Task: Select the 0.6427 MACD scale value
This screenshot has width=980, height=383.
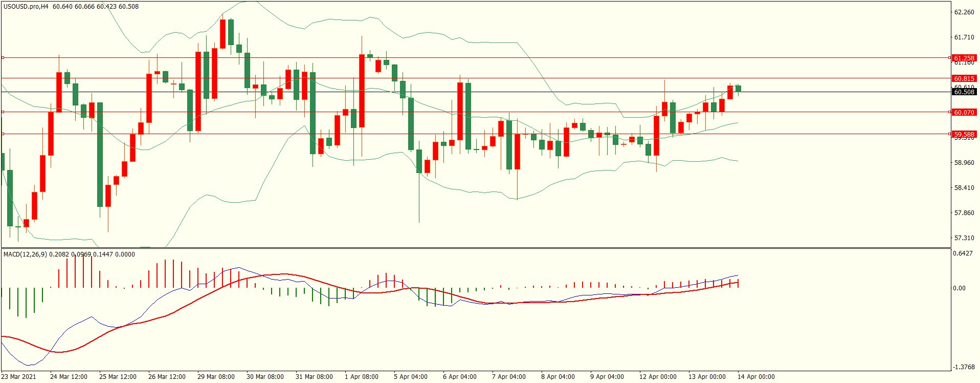Action: point(962,253)
